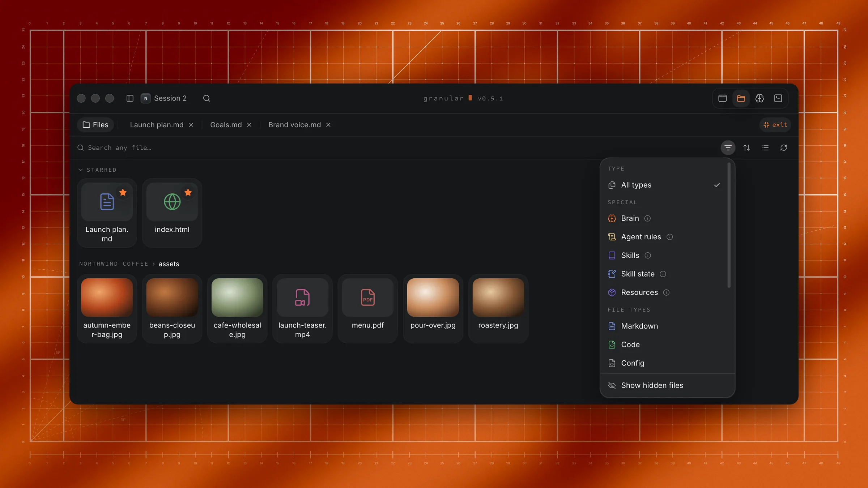
Task: Select the All types filter
Action: click(665, 185)
